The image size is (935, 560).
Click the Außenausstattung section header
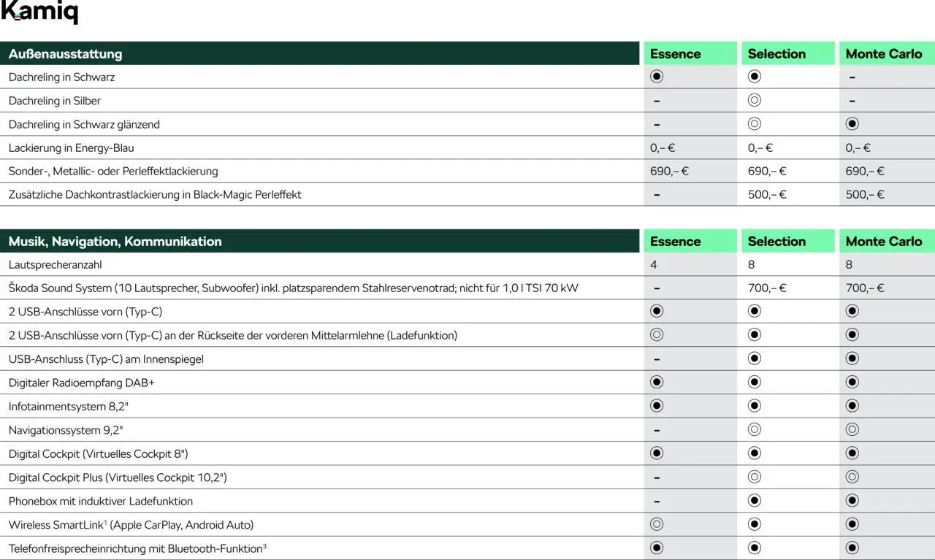(66, 54)
